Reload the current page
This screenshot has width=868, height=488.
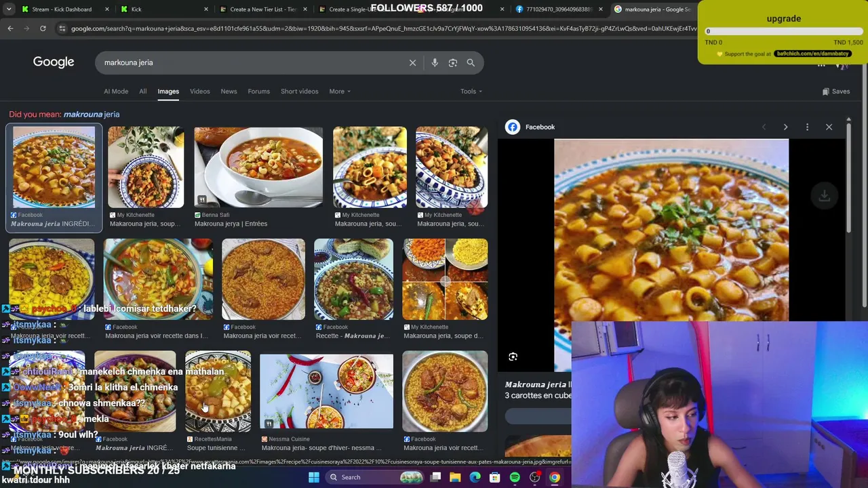pos(43,28)
